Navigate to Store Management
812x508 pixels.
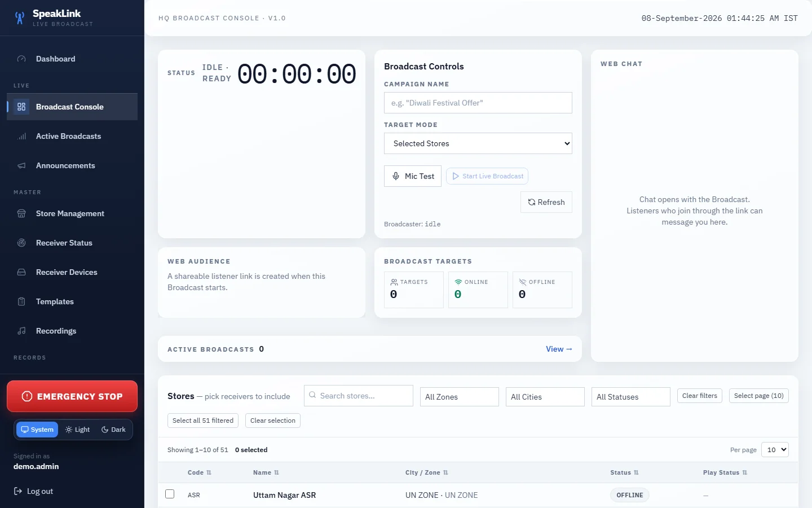tap(72, 213)
